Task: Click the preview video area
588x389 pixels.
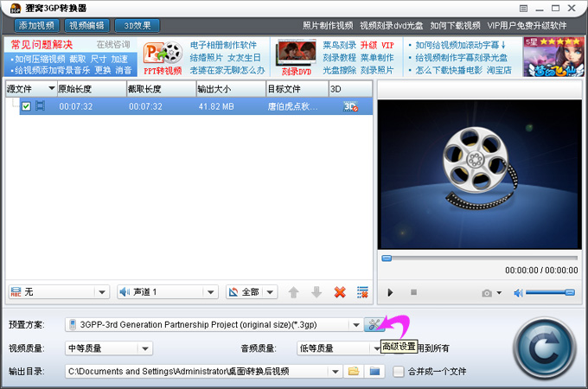Action: 480,175
